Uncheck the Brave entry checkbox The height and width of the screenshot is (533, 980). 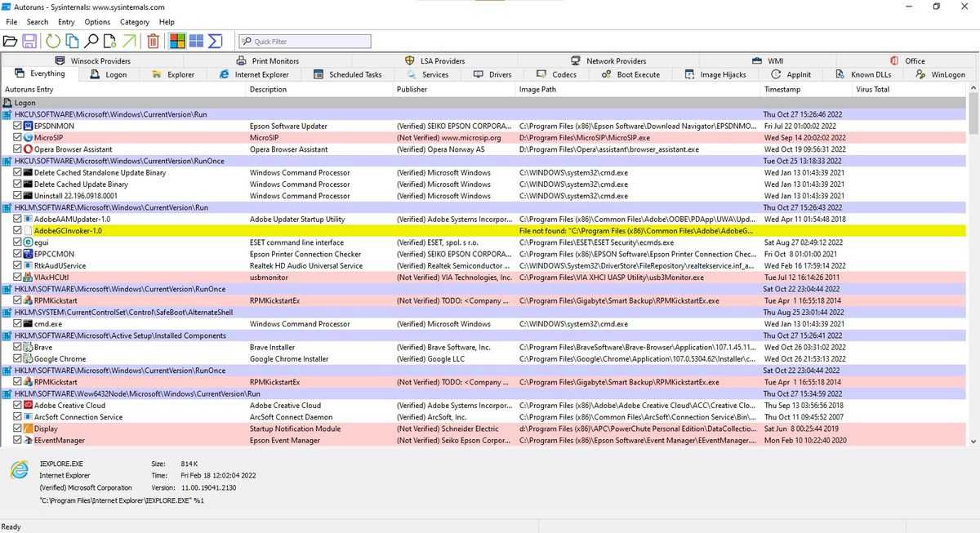click(x=18, y=347)
